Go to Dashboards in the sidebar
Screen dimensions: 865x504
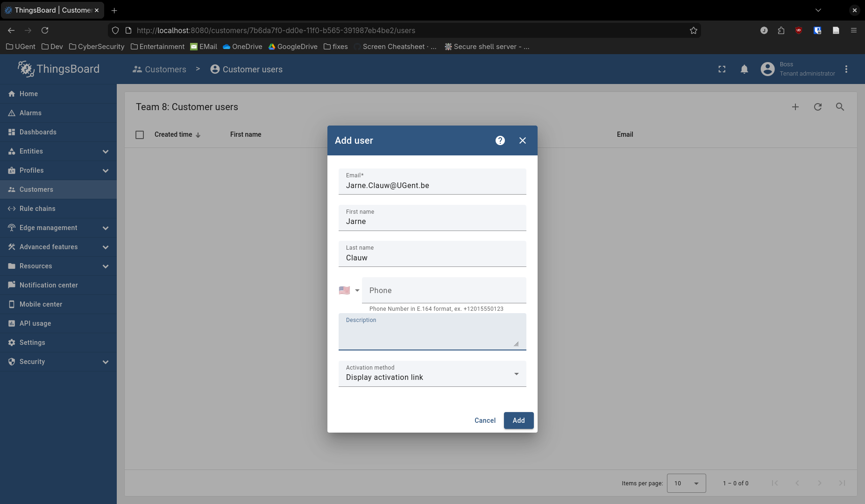click(x=38, y=132)
